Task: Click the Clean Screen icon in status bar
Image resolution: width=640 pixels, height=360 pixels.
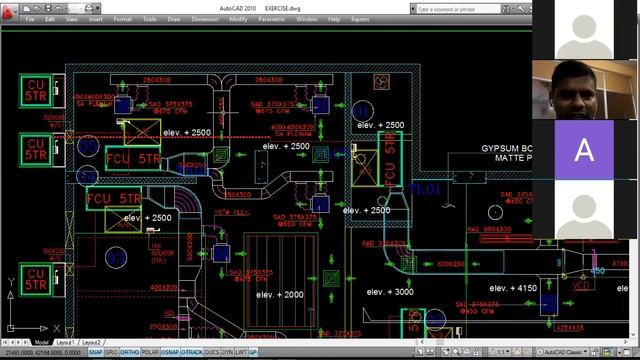Action: tap(627, 352)
